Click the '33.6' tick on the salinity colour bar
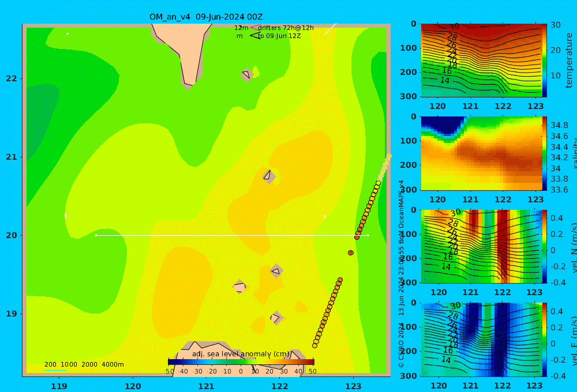This screenshot has height=392, width=577. click(x=559, y=190)
